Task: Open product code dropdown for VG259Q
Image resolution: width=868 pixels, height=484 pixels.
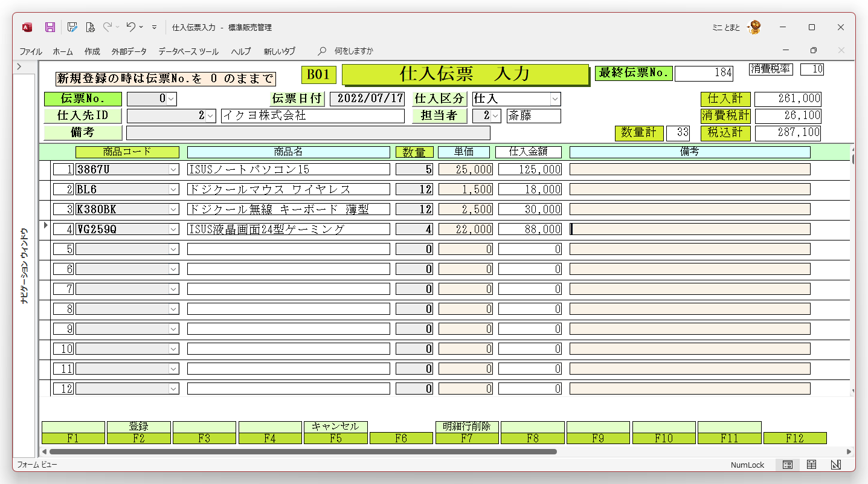Action: pyautogui.click(x=174, y=230)
